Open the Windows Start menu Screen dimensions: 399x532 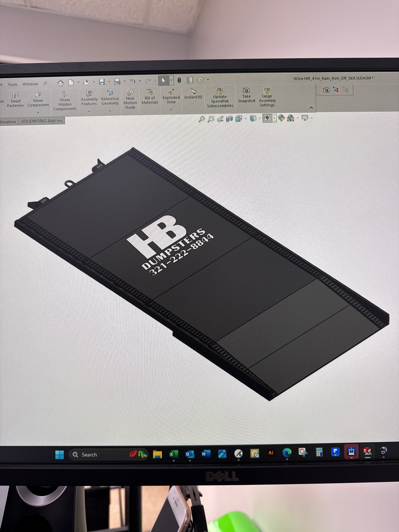[60, 455]
